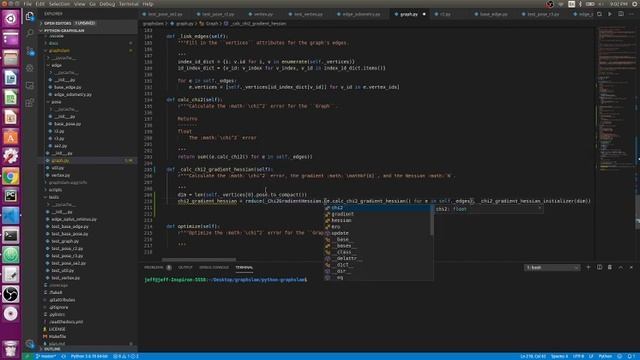This screenshot has width=640, height=360.
Task: Split the editor to the right
Action: 621,14
